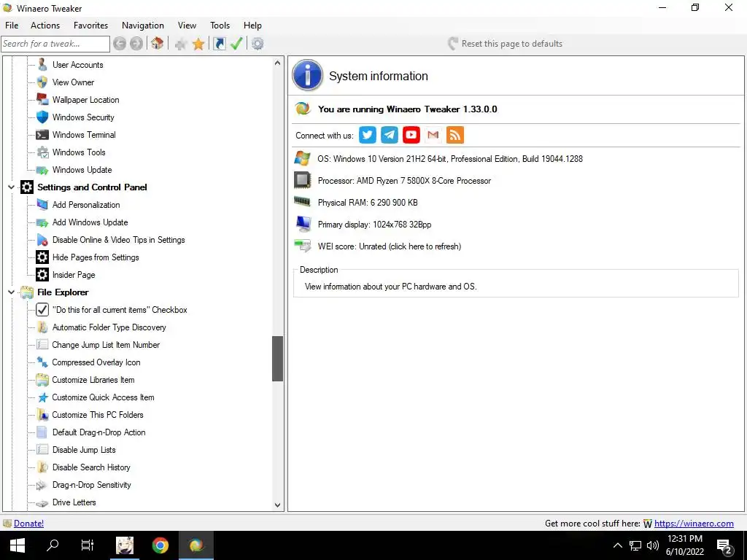
Task: Open the File menu
Action: point(12,26)
